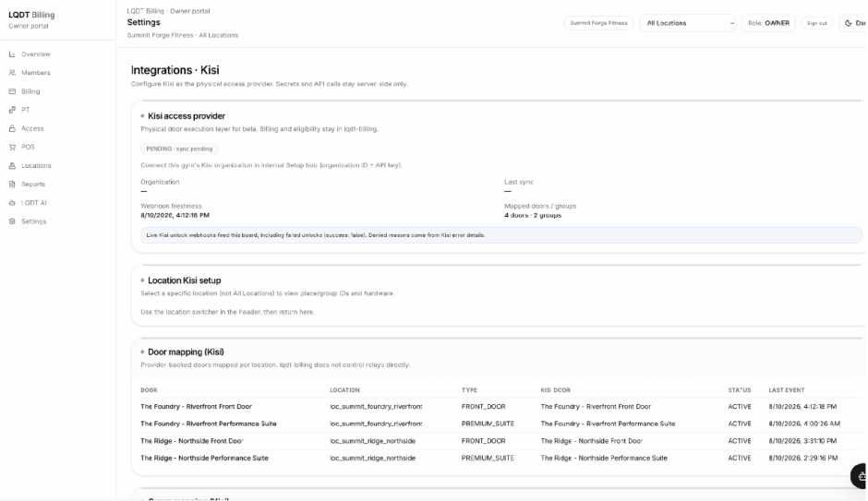Click the Location Kisi setup heading
Viewport: 868px width, 501px height.
[x=184, y=280]
